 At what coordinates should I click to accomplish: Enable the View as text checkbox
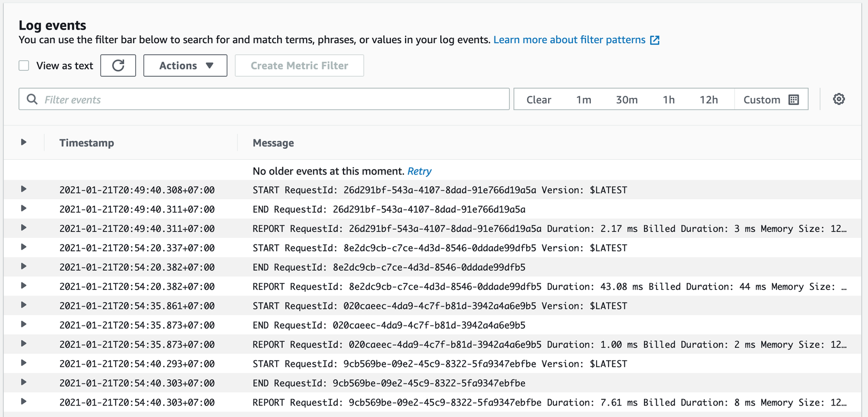click(24, 66)
